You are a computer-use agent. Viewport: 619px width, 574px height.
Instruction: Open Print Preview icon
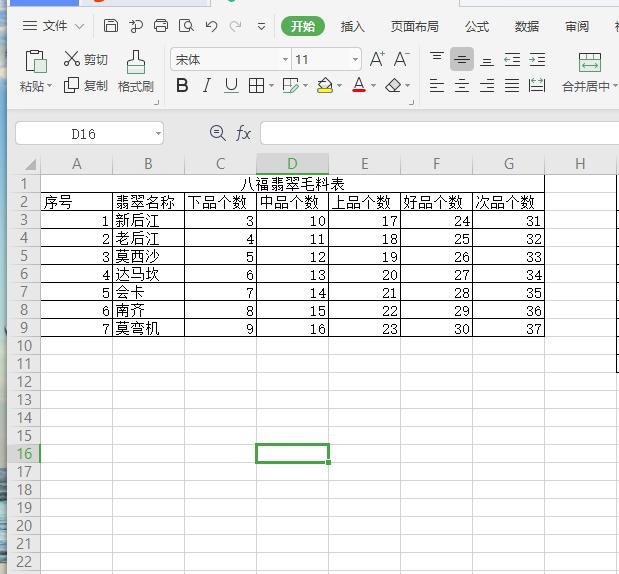pos(186,26)
